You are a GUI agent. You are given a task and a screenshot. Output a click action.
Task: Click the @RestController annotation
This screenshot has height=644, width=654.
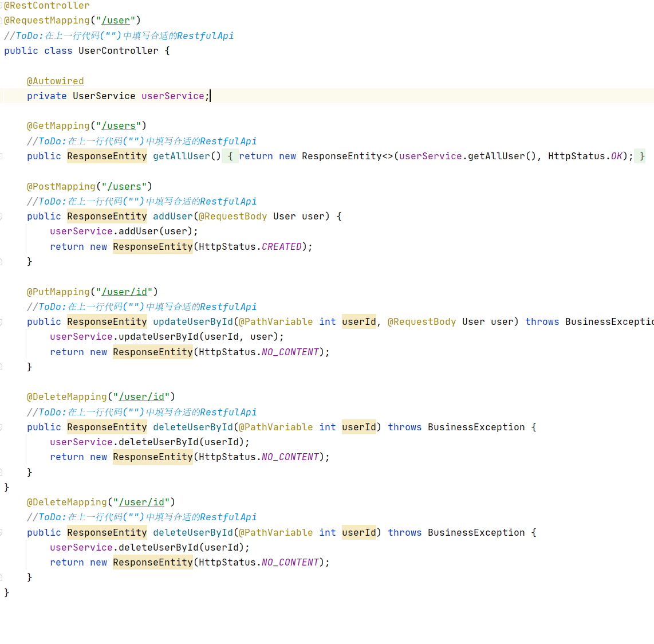47,5
